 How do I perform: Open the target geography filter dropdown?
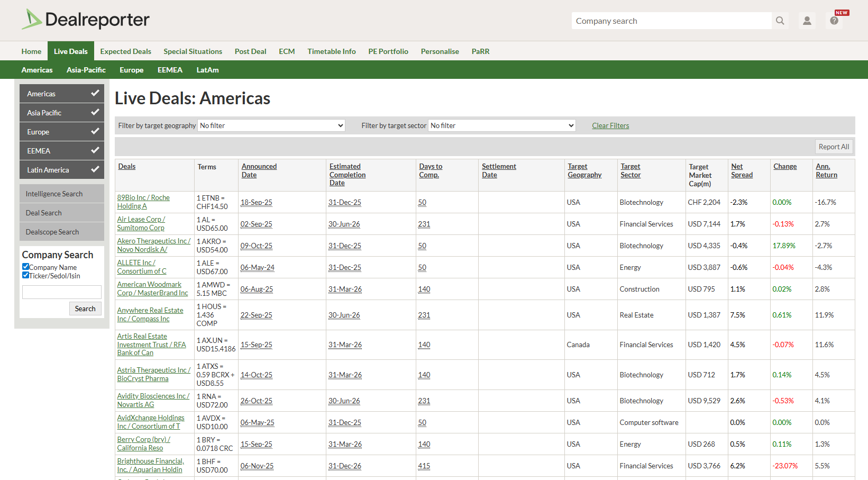[x=271, y=125]
